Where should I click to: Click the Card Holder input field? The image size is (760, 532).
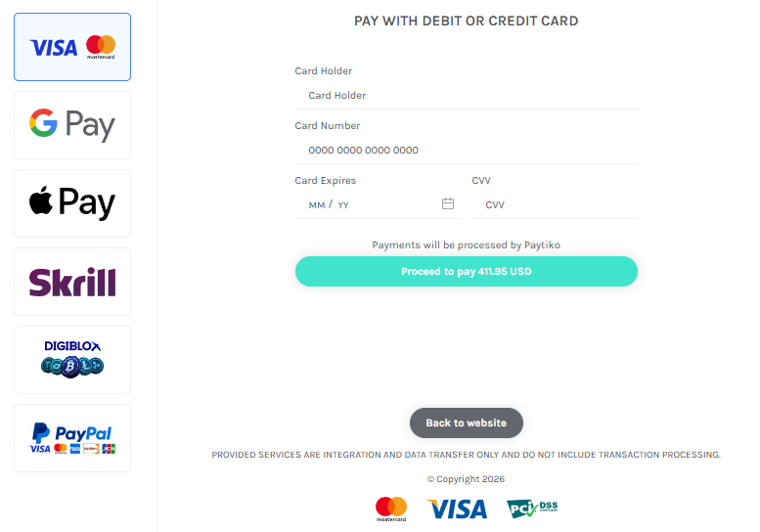(x=466, y=96)
